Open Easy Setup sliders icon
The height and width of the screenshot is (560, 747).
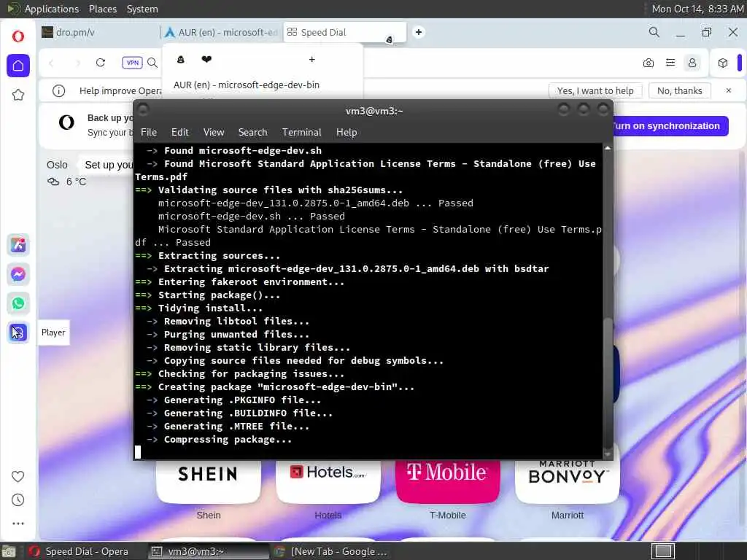tap(670, 63)
